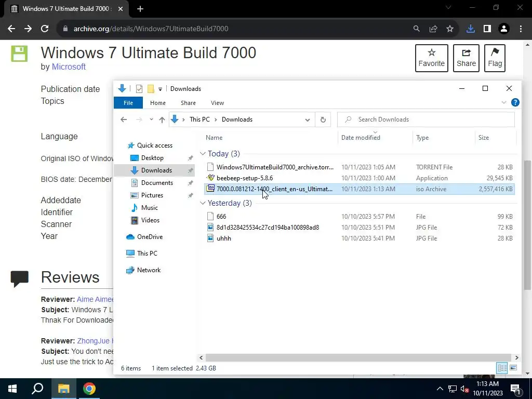Screen dimensions: 532x399
Task: Click the share page icon in address bar
Action: click(433, 29)
